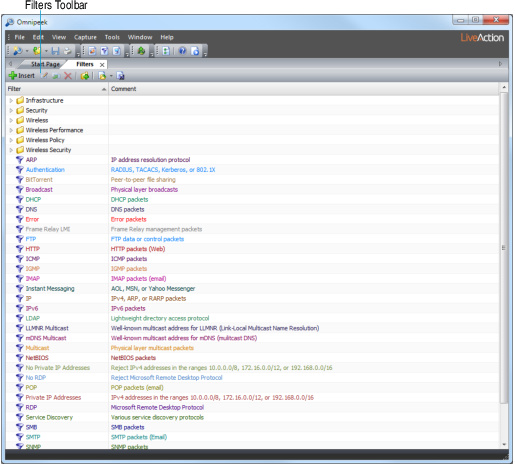This screenshot has height=465, width=515.
Task: Click the funnel icon beside ARP filter
Action: point(20,160)
